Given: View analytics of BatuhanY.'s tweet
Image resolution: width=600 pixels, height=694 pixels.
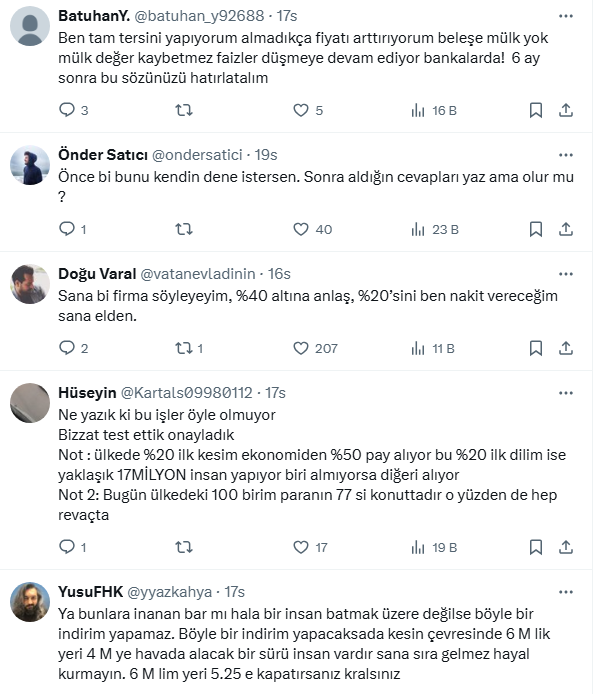Looking at the screenshot, I should coord(420,110).
